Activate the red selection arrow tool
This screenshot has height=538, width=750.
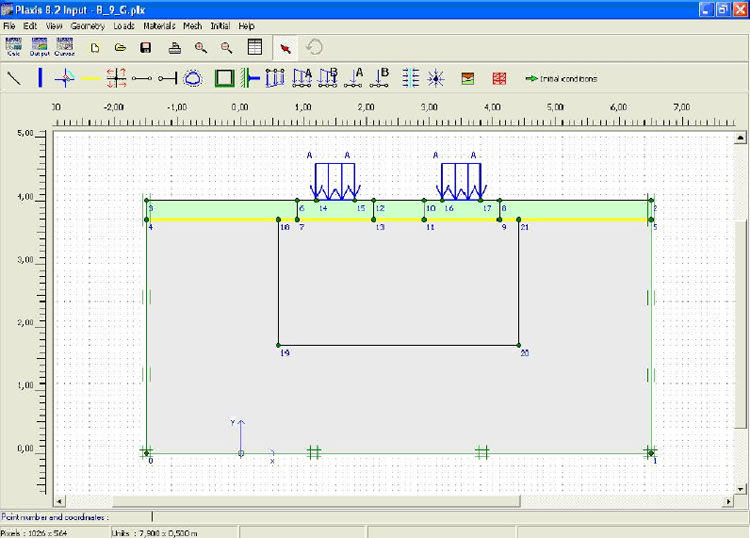tap(286, 47)
